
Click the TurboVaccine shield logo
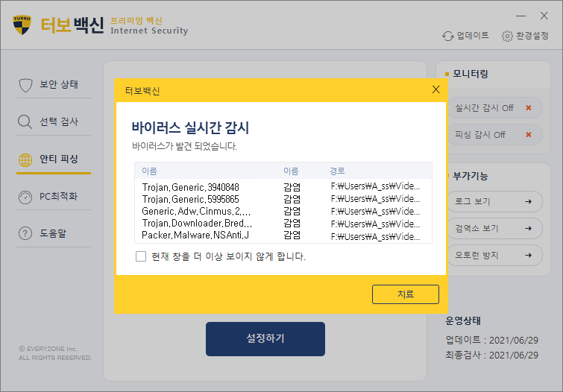(22, 25)
